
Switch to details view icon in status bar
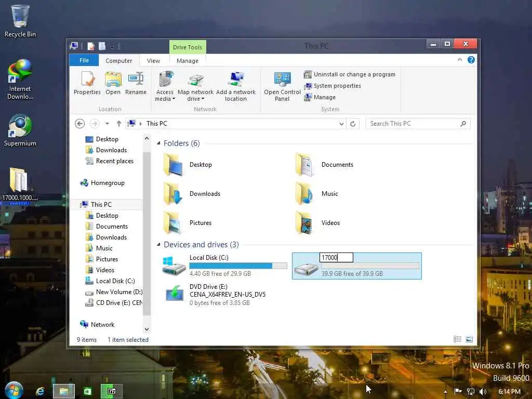[x=457, y=339]
